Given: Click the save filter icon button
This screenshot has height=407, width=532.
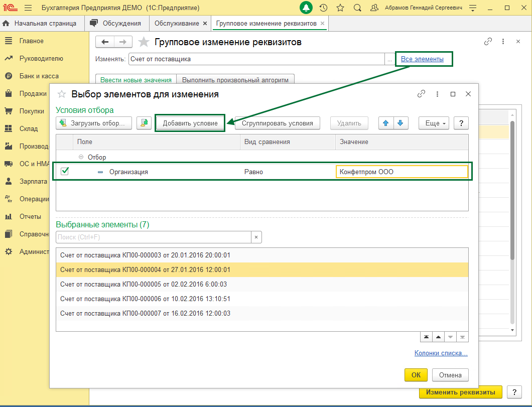Looking at the screenshot, I should point(144,123).
